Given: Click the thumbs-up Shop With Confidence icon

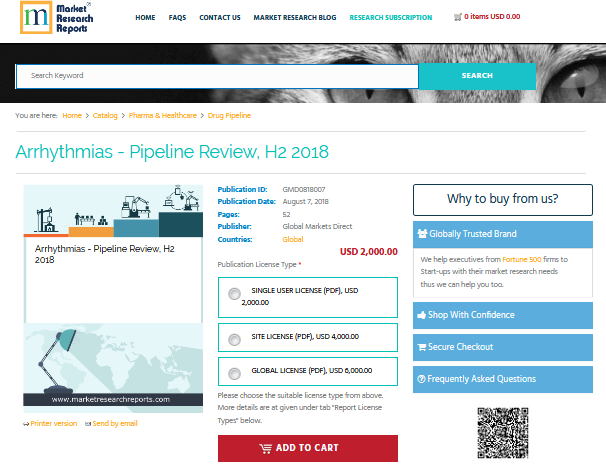Looking at the screenshot, I should coord(421,315).
